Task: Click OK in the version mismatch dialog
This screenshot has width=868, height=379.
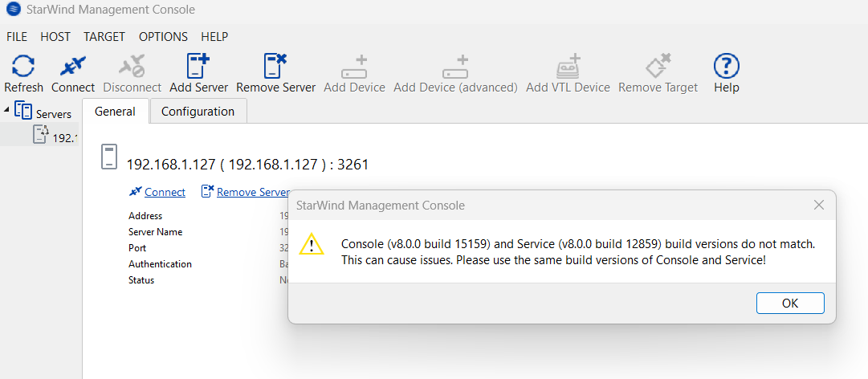Action: click(790, 303)
